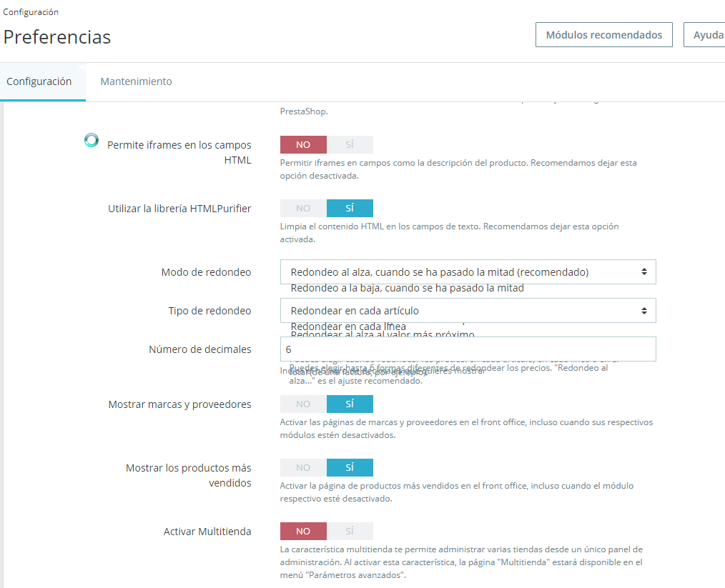Open Módulos recomendados
The image size is (725, 588).
(x=604, y=34)
